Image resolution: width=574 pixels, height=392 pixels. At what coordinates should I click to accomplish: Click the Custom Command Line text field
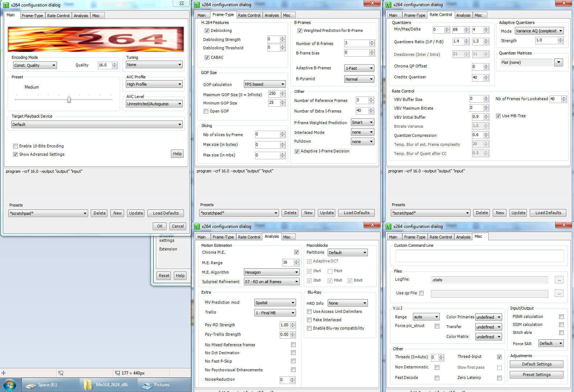coord(479,256)
